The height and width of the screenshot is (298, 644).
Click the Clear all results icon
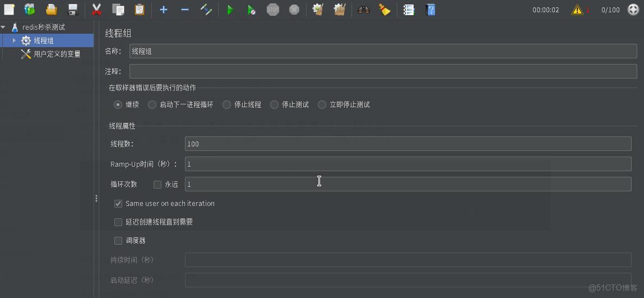click(x=339, y=10)
